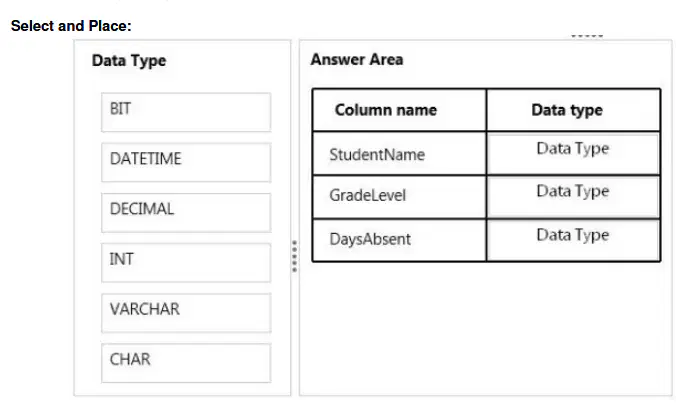The height and width of the screenshot is (409, 681).
Task: Select the CHAR data type tile
Action: pyautogui.click(x=186, y=363)
